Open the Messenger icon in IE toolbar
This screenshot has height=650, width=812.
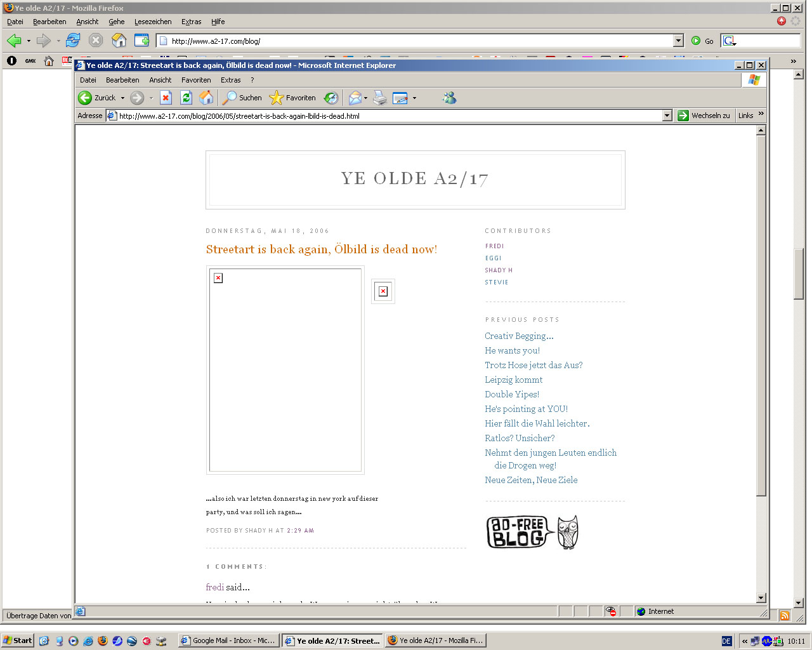(x=449, y=98)
